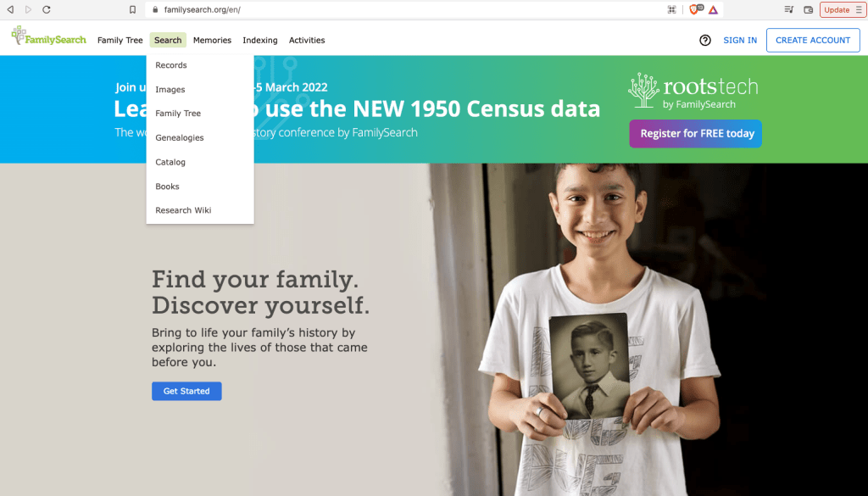The width and height of the screenshot is (868, 496).
Task: Expand the Indexing nav menu
Action: [x=259, y=41]
